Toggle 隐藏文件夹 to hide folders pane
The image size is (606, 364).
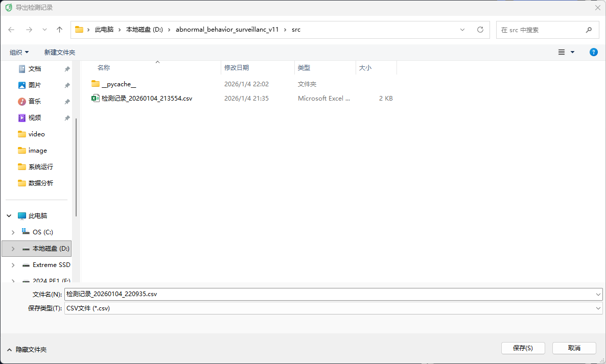coord(27,349)
